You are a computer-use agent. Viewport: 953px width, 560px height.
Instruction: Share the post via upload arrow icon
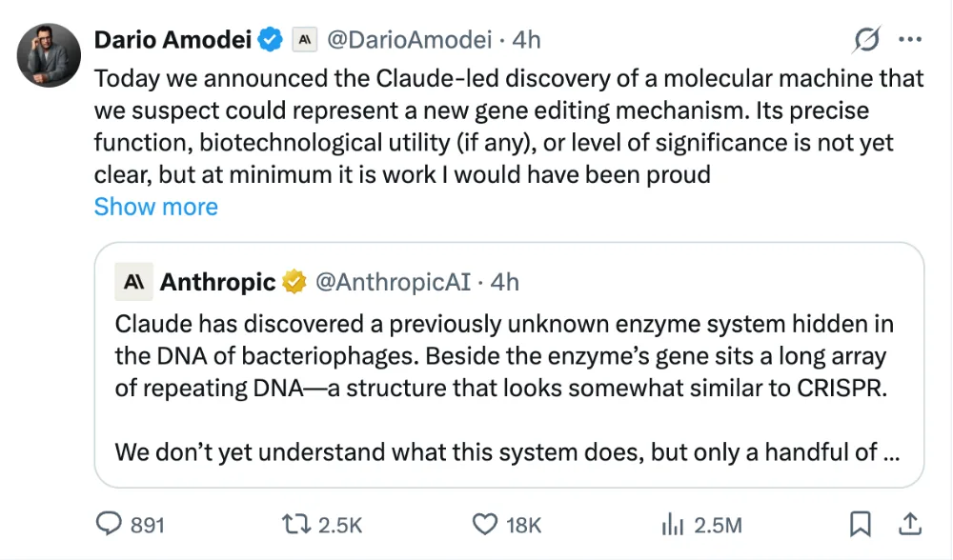910,524
